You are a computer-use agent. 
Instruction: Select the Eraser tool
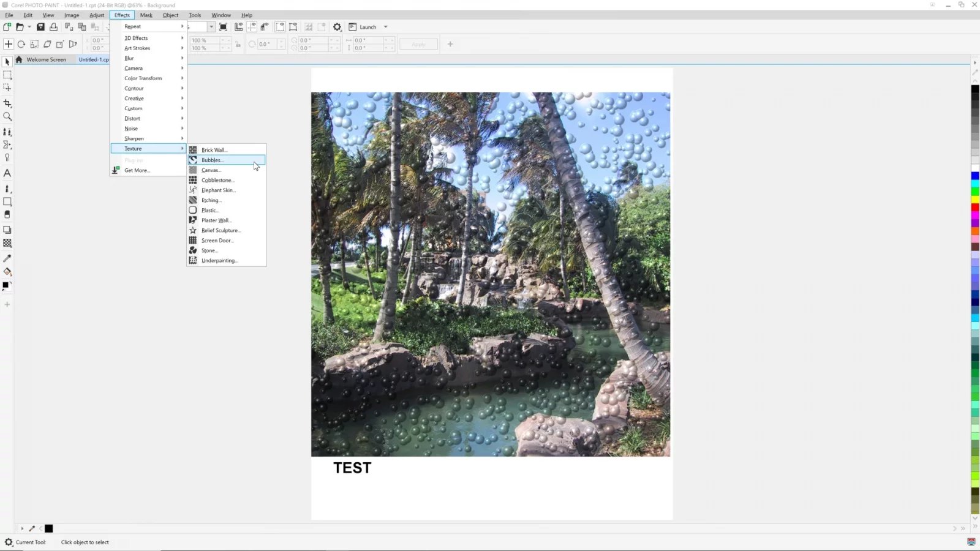tap(8, 214)
